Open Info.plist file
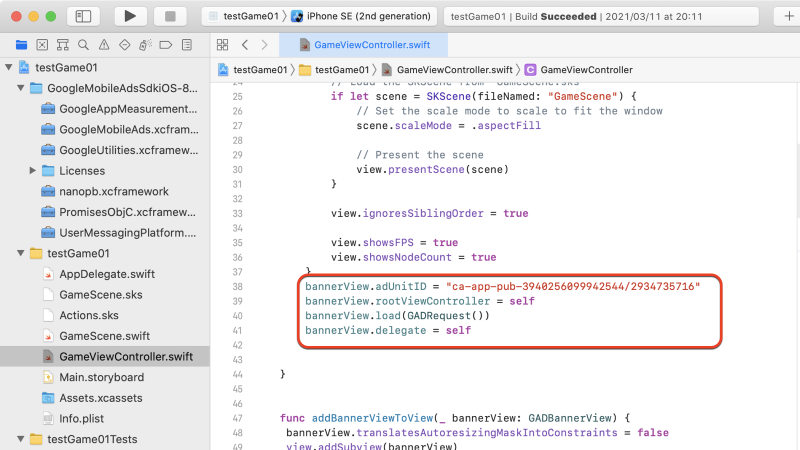Screen dimensions: 800x450 tap(81, 418)
